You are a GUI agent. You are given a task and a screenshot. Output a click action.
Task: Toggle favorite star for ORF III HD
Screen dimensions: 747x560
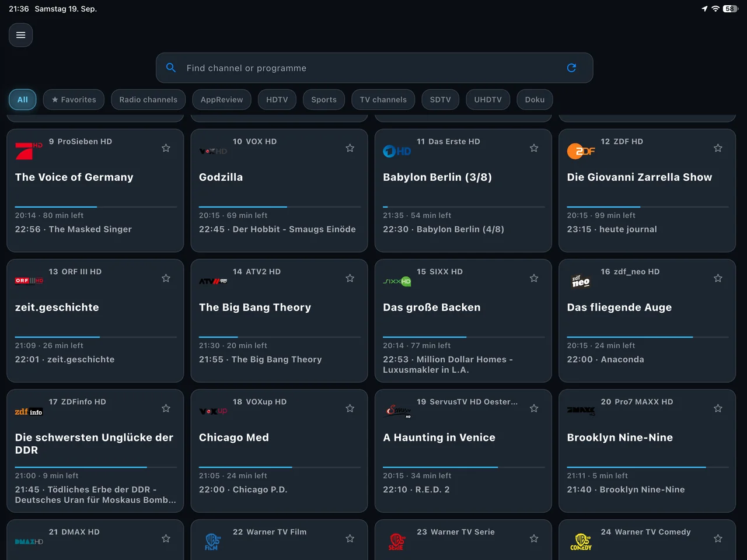pyautogui.click(x=166, y=278)
